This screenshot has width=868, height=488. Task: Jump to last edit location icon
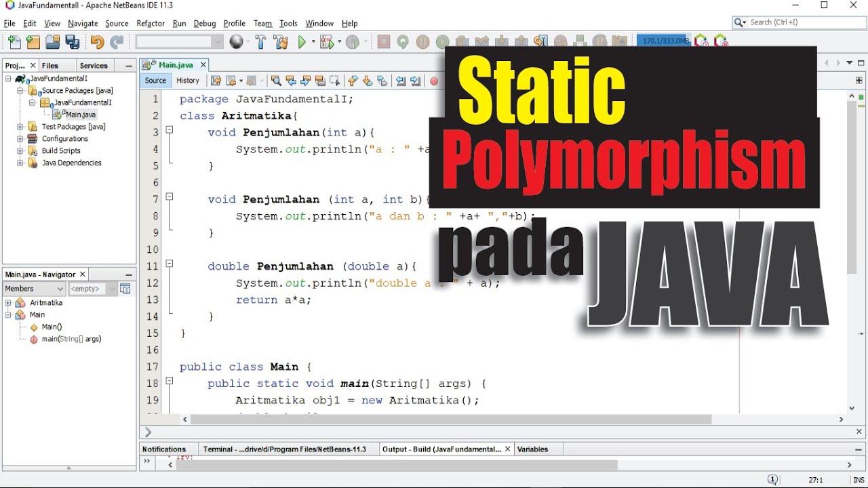click(216, 81)
